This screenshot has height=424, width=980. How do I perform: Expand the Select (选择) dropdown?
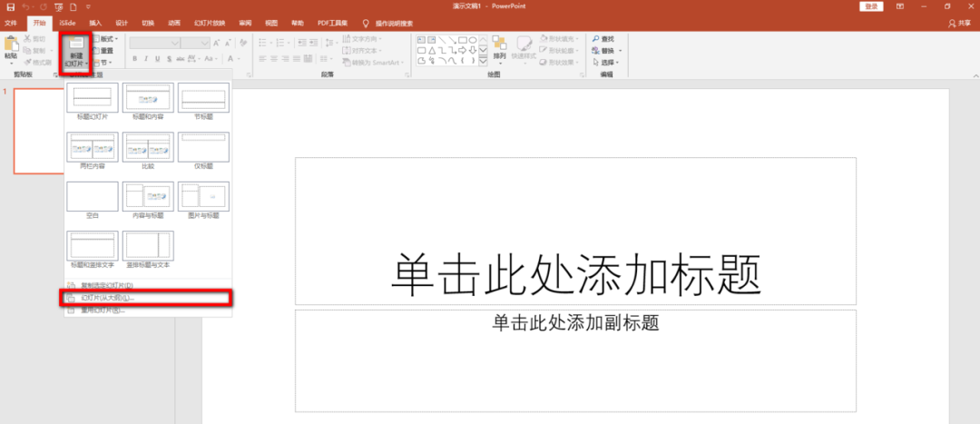point(606,63)
